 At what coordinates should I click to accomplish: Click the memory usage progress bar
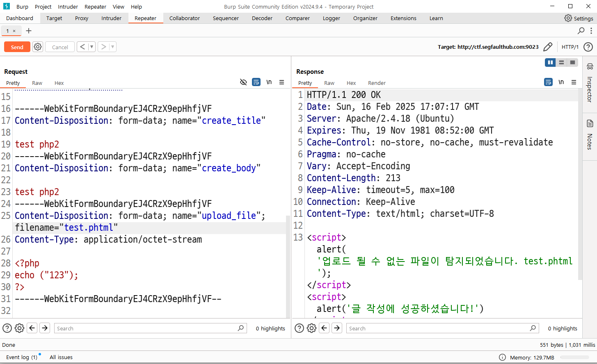pyautogui.click(x=575, y=357)
